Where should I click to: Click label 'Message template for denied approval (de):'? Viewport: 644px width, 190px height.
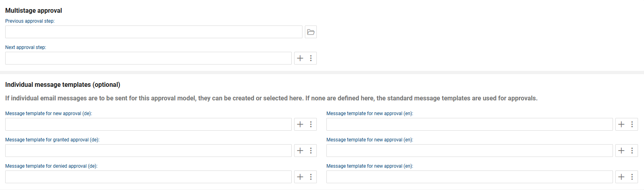pos(51,166)
